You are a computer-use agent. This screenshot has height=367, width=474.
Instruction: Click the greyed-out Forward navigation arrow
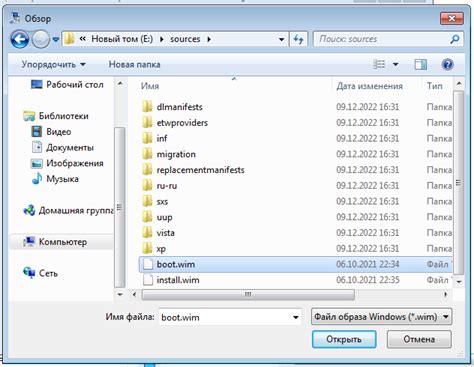[41, 40]
